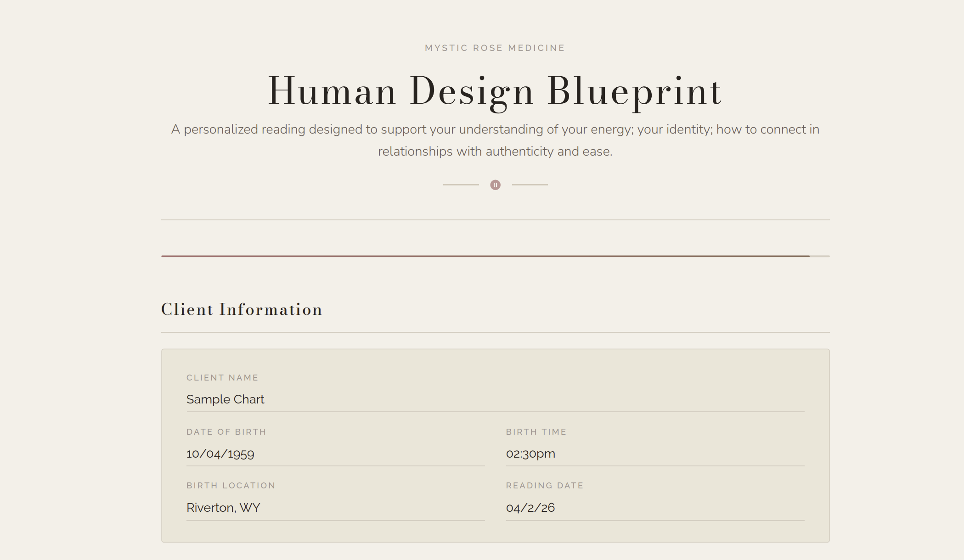Click the pause icon between divider lines
This screenshot has width=964, height=560.
click(x=495, y=185)
